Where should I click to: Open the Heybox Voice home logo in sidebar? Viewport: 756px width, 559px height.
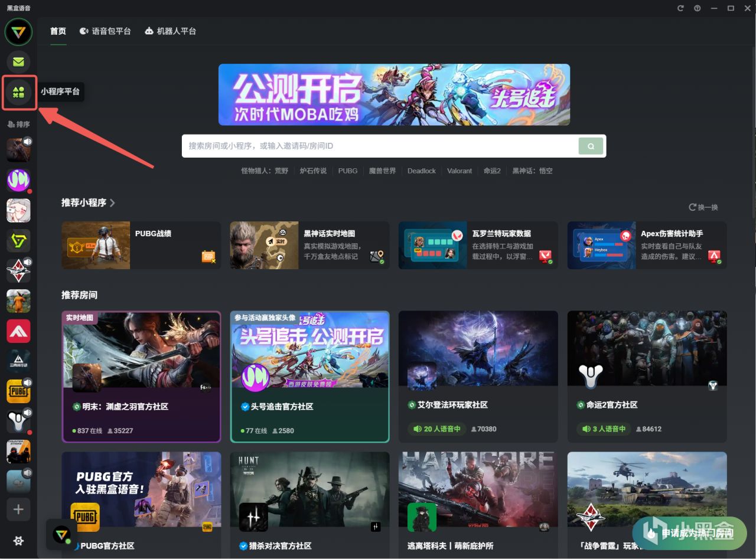(18, 32)
